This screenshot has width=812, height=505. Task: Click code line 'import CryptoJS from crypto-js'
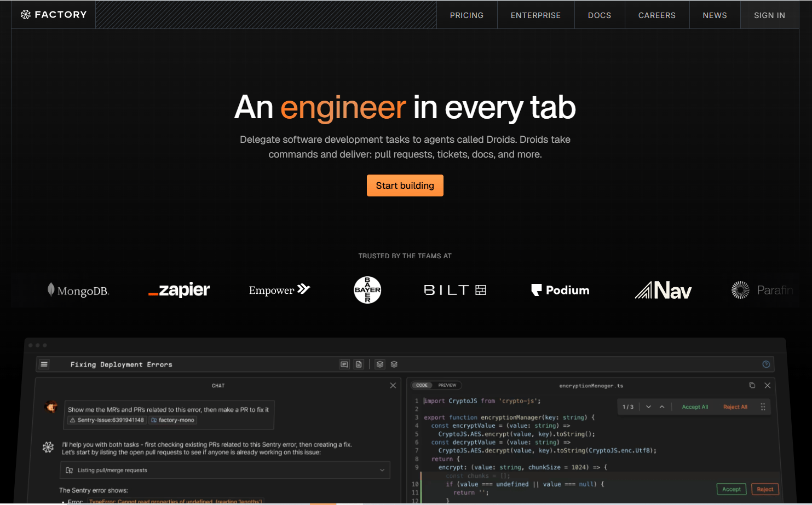click(482, 401)
